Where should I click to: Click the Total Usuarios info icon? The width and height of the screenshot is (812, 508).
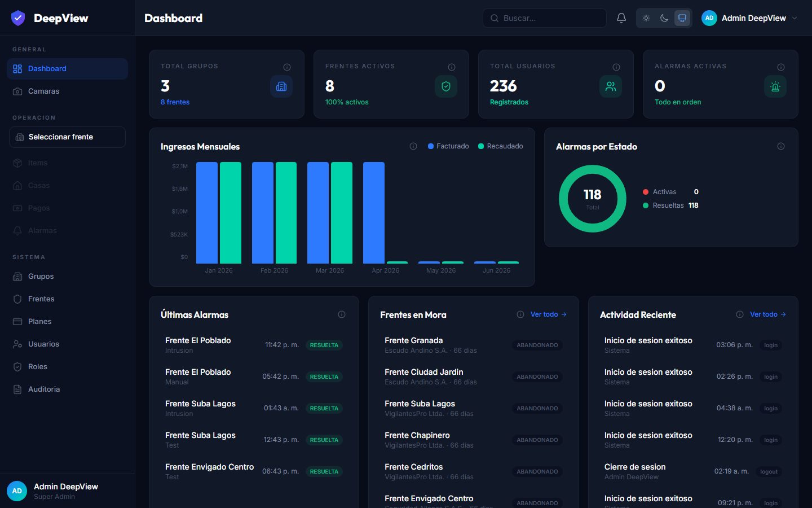click(x=616, y=67)
